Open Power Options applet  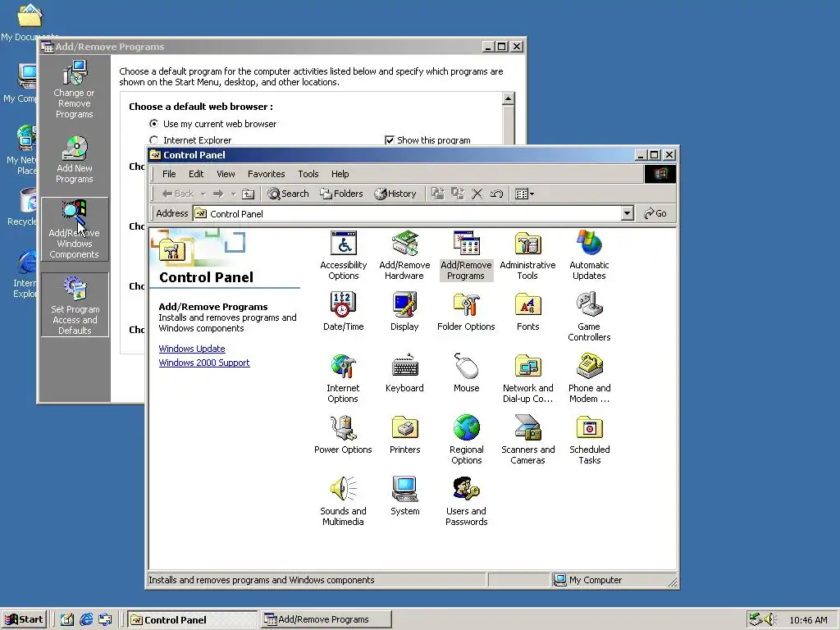343,435
